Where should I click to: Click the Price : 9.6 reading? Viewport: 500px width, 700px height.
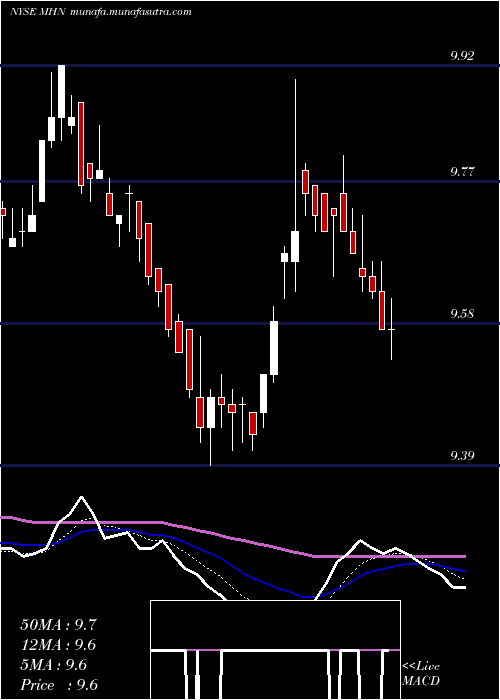tap(59, 685)
